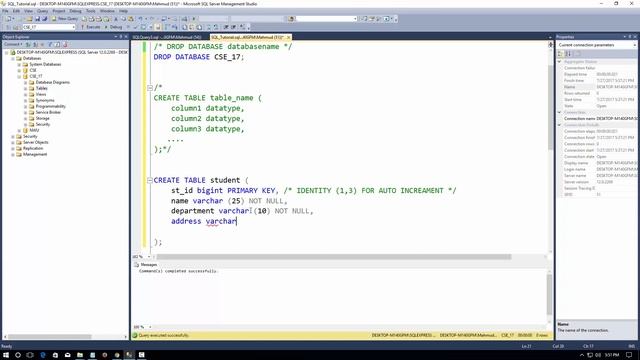
Task: Open Task View from the taskbar
Action: pos(30,355)
